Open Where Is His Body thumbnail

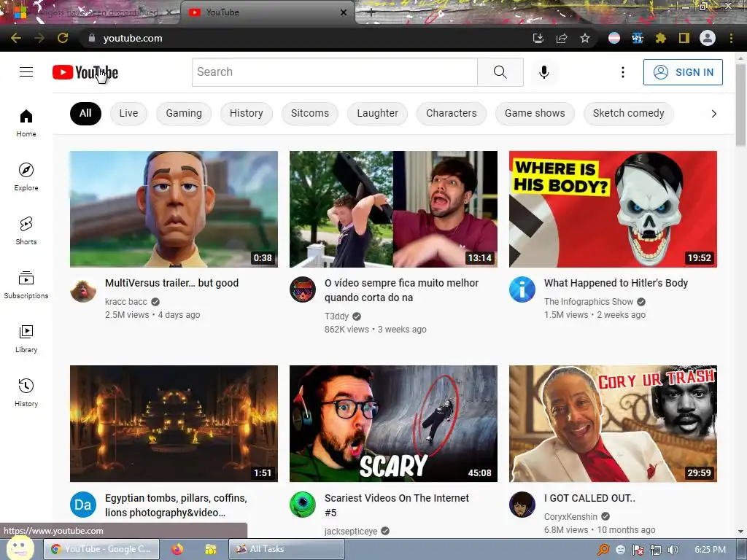[613, 209]
